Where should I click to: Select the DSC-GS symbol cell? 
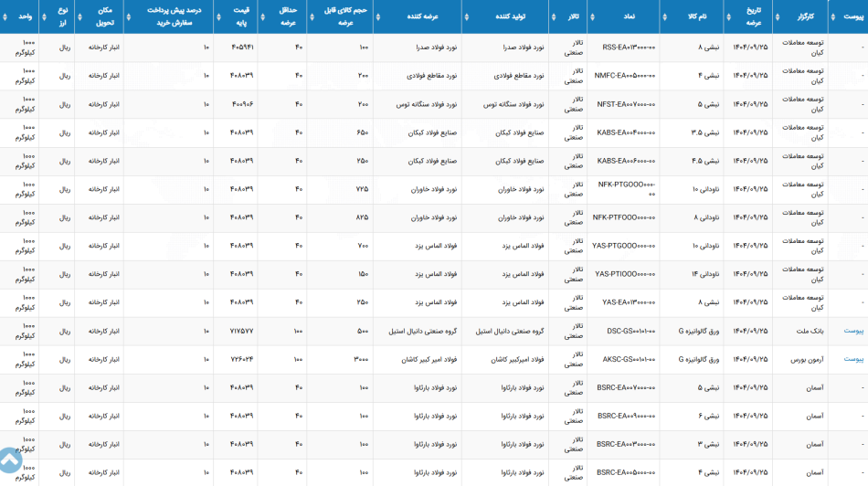631,331
